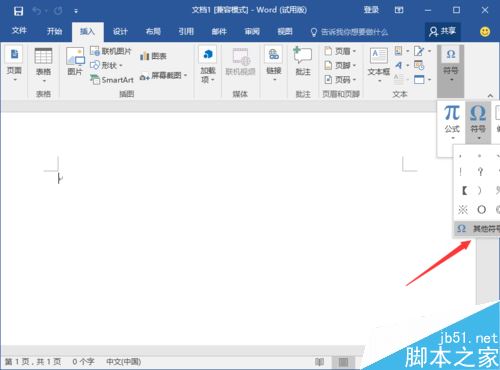
Task: Switch to the 布局 (Layout) tab
Action: pyautogui.click(x=153, y=31)
